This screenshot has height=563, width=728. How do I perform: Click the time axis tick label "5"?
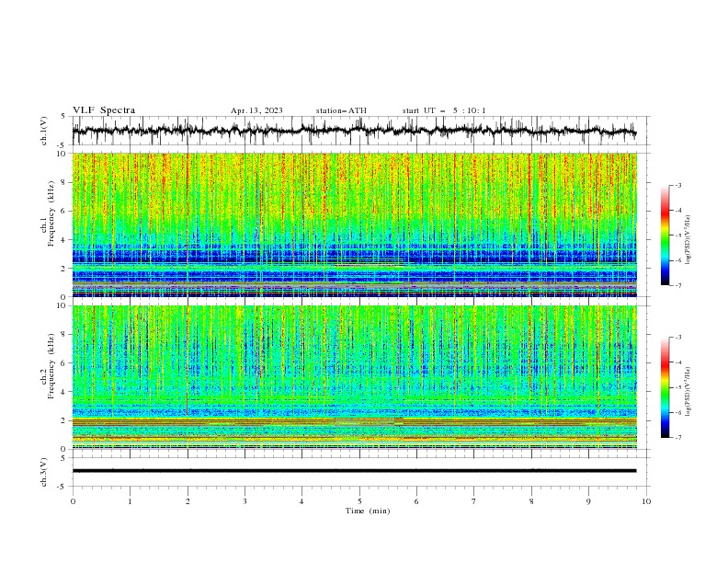tap(359, 501)
